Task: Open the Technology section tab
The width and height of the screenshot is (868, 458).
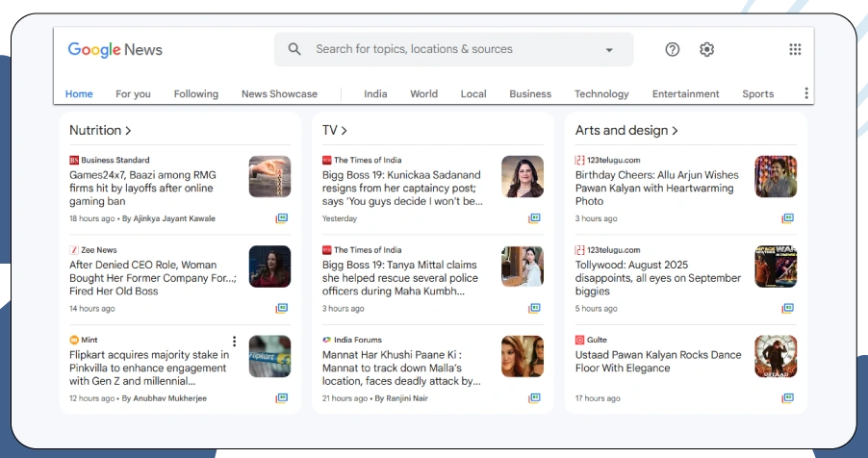Action: 601,93
